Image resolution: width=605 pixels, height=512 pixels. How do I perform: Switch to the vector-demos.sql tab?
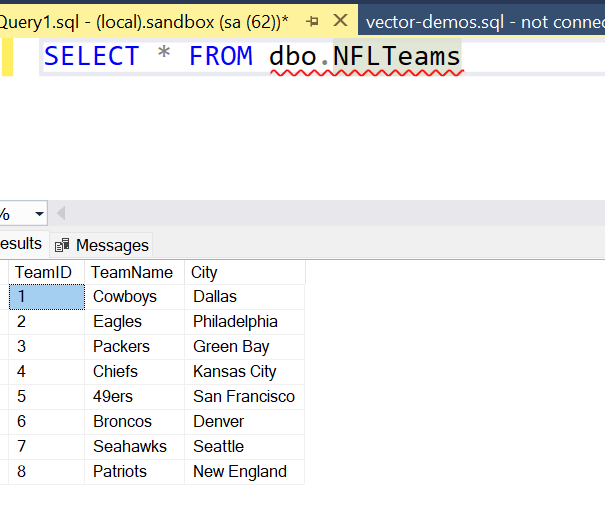(482, 22)
